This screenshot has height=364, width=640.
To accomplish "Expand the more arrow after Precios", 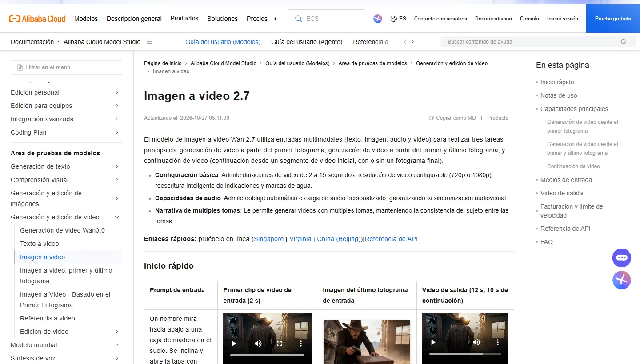I will click(276, 19).
